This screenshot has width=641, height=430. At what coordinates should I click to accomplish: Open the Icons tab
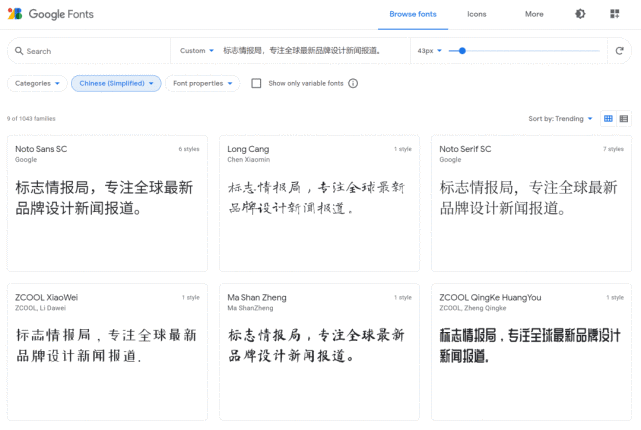477,14
